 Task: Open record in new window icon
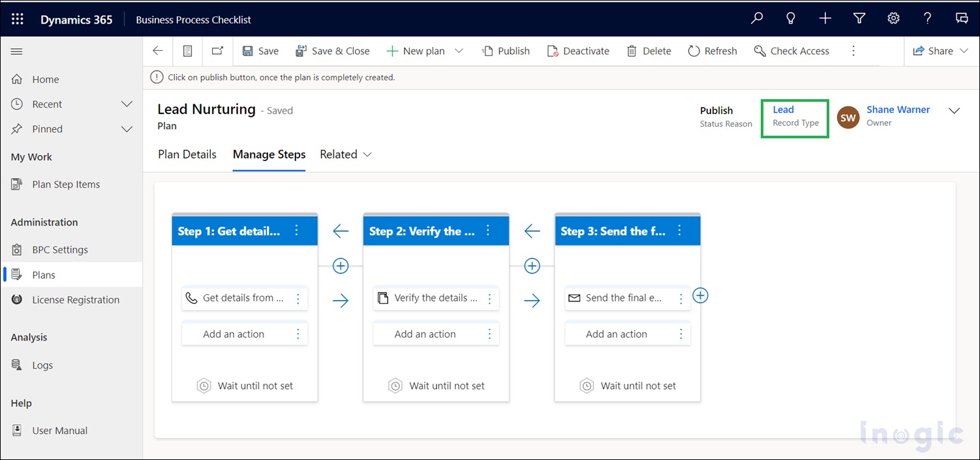pyautogui.click(x=217, y=51)
